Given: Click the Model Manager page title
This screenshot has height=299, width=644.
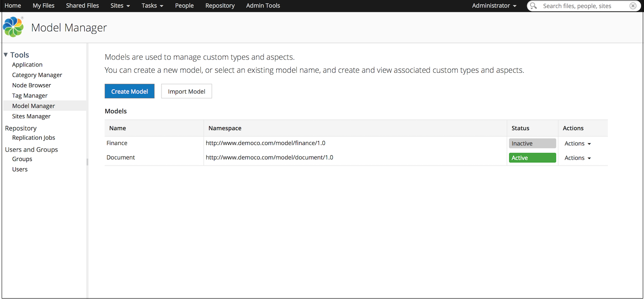Looking at the screenshot, I should (x=69, y=28).
